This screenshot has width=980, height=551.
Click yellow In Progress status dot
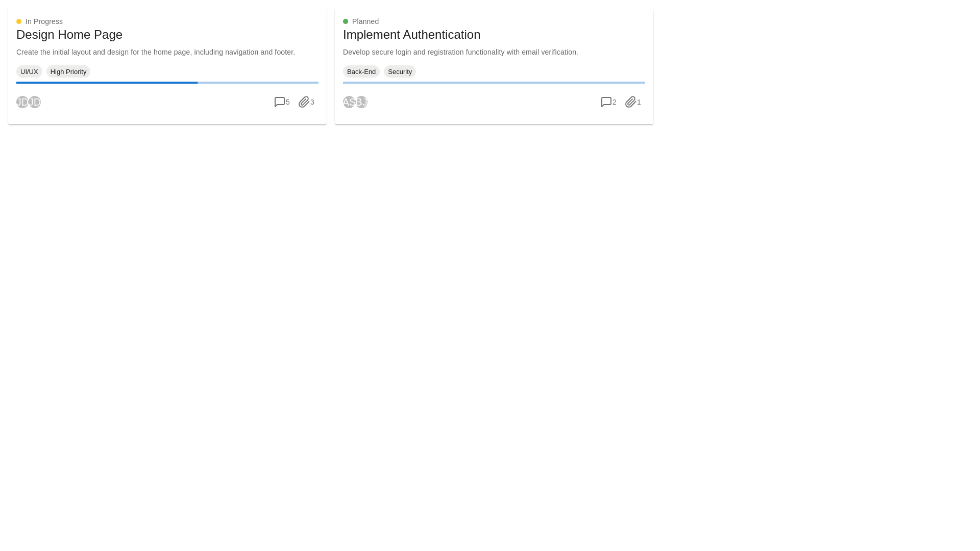point(19,21)
